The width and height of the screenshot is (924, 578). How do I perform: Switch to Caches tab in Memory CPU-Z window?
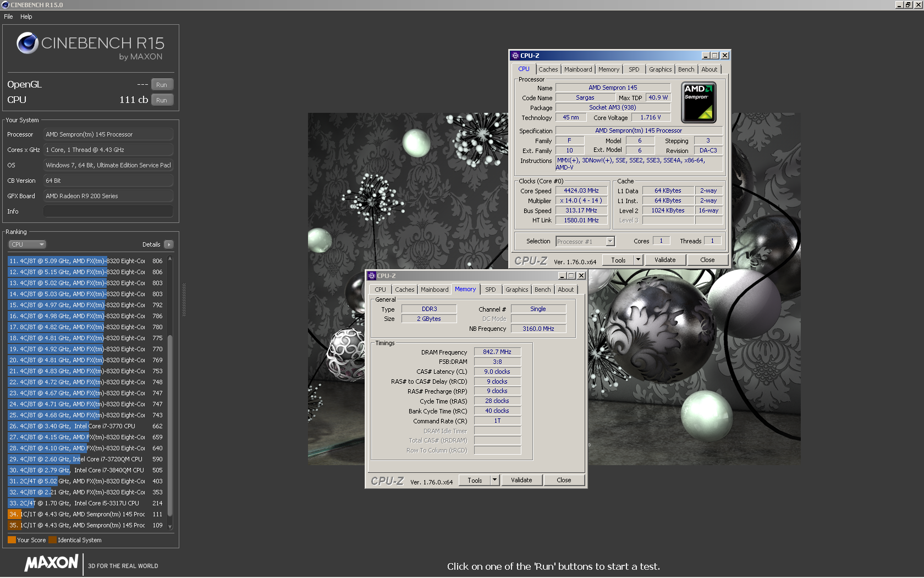click(x=404, y=290)
